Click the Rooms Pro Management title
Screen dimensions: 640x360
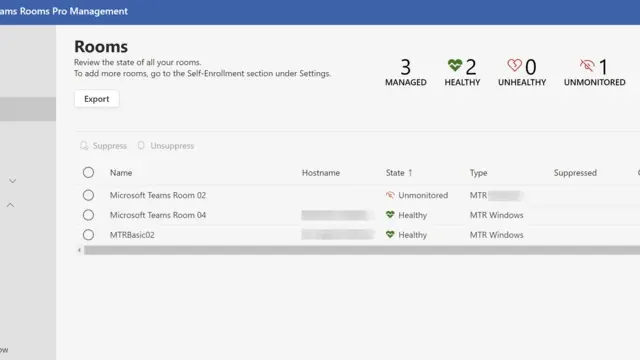pos(64,11)
